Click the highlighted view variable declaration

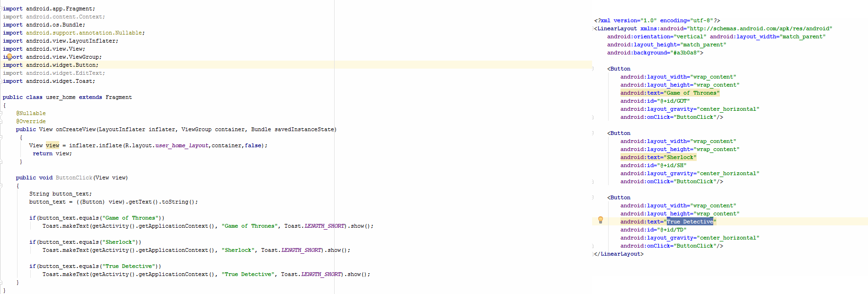[x=53, y=145]
